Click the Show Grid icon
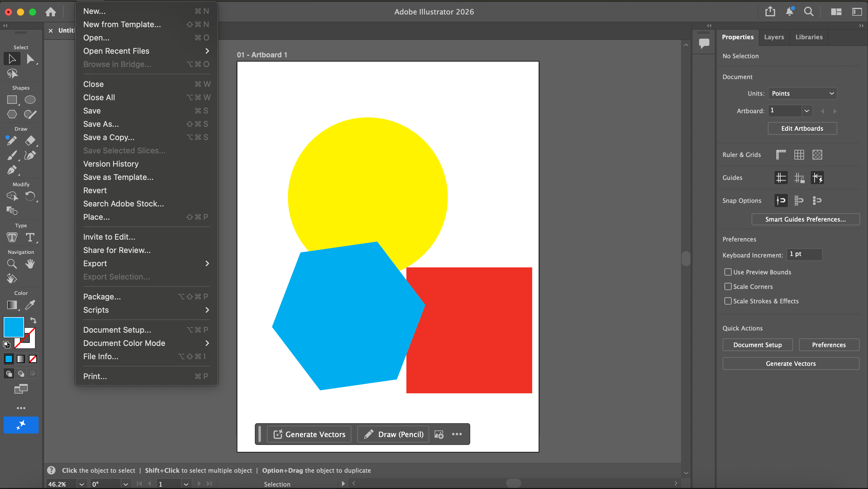Image resolution: width=868 pixels, height=489 pixels. pyautogui.click(x=799, y=155)
